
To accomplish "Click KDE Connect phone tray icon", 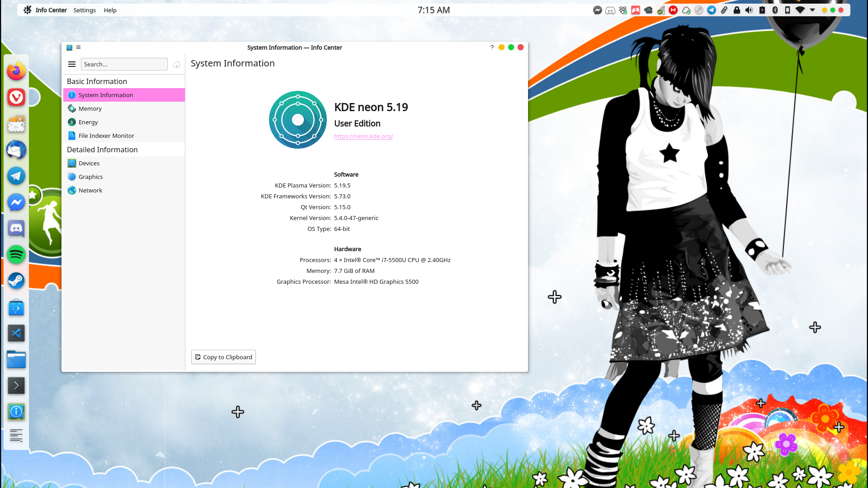I will click(x=788, y=10).
